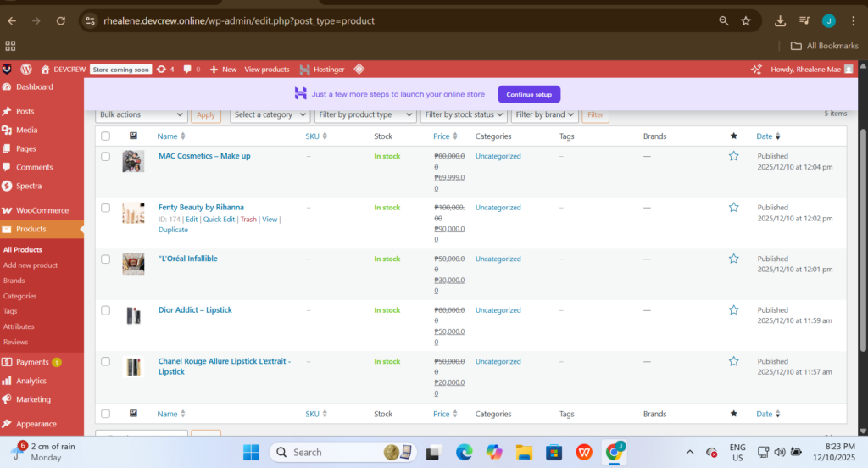
Task: Bookmark this page with the star icon
Action: tap(746, 20)
